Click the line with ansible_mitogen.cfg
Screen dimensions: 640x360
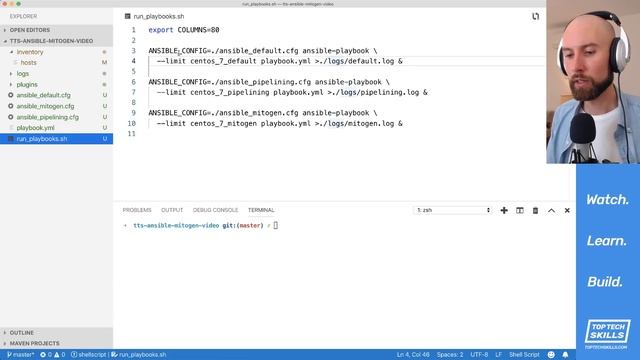263,113
